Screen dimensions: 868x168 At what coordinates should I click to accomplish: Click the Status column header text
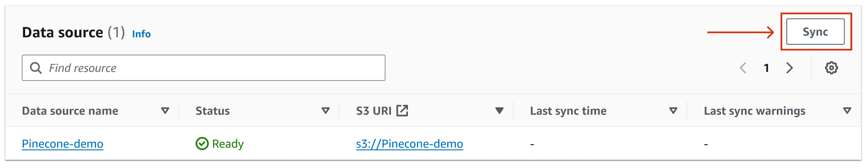[213, 111]
